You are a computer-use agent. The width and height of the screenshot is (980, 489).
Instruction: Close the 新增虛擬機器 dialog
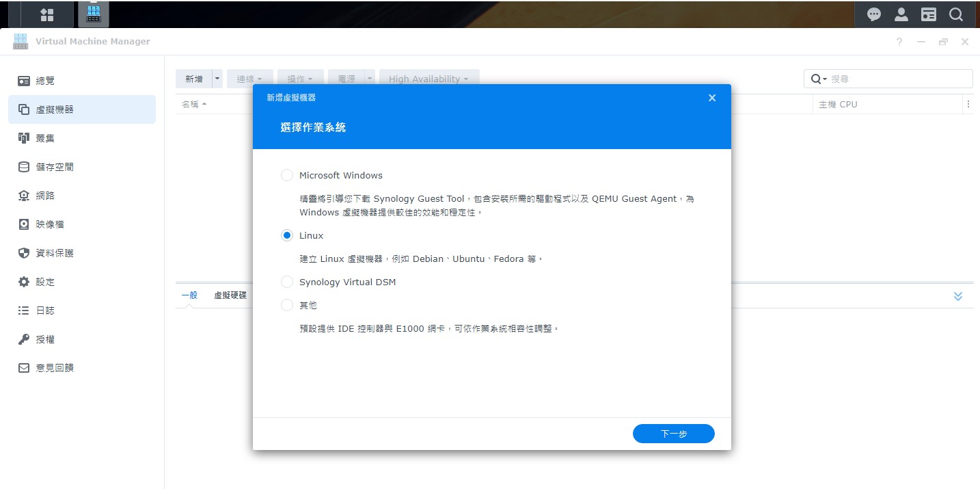pyautogui.click(x=711, y=98)
